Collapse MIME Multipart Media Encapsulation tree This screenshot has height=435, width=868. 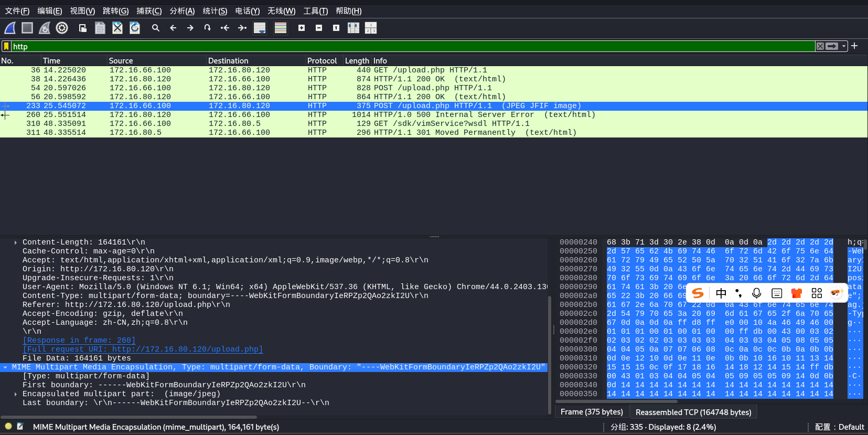tap(5, 367)
